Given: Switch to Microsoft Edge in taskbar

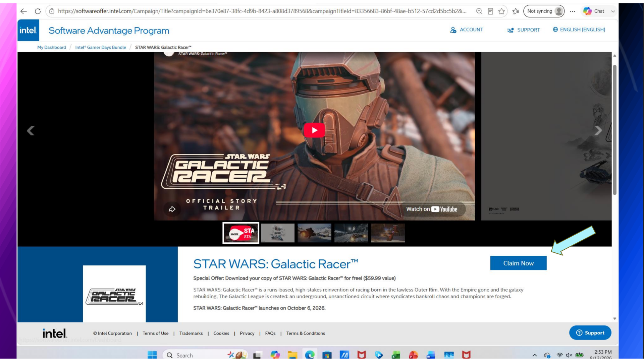Looking at the screenshot, I should 310,355.
